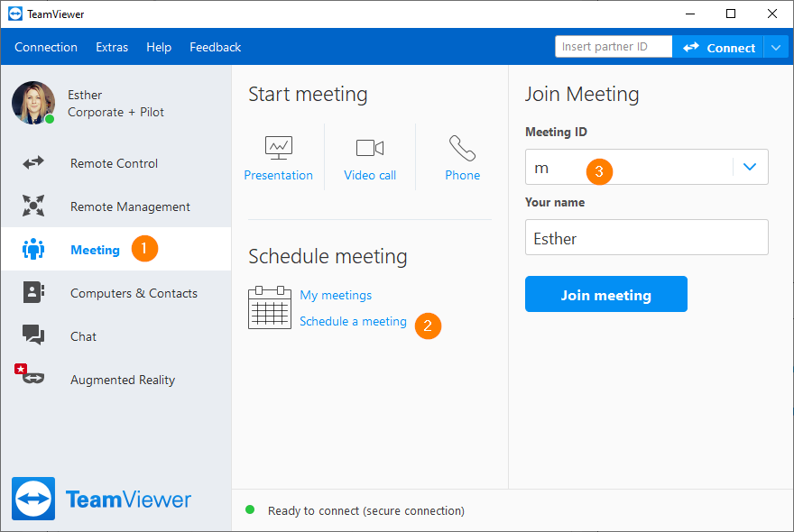This screenshot has height=532, width=794.
Task: Open the Extras menu
Action: [112, 47]
